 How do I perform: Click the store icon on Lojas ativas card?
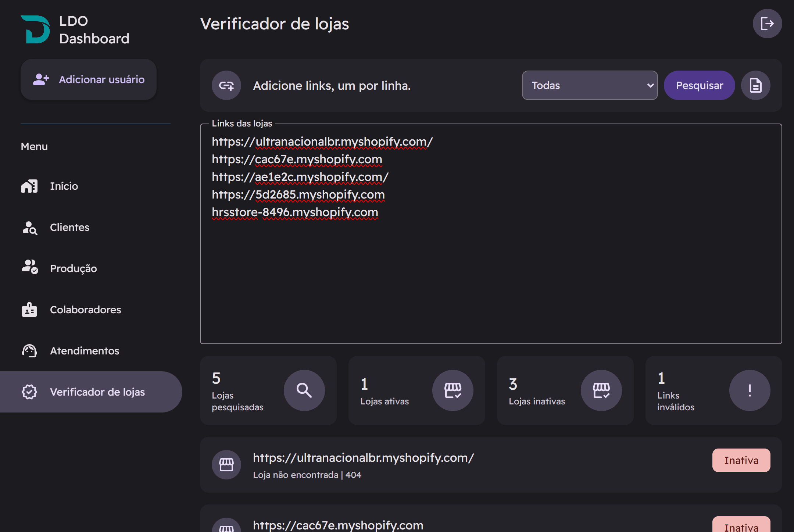click(x=453, y=390)
